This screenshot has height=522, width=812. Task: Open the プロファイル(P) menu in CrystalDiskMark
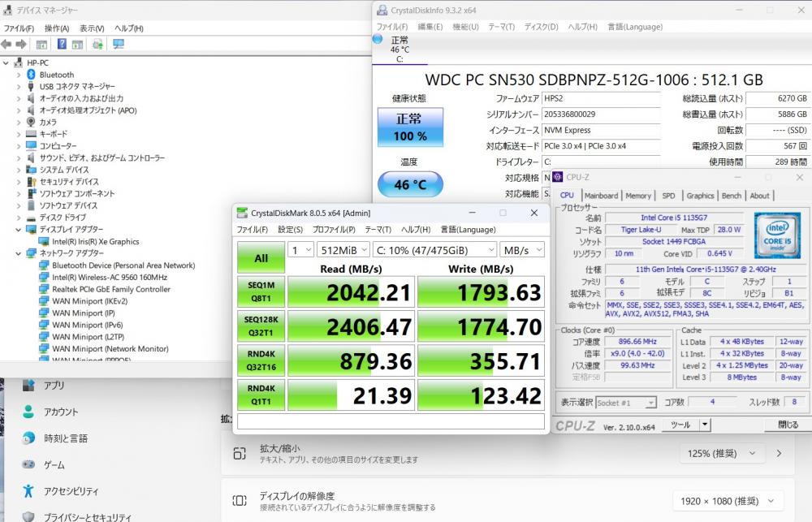[x=334, y=230]
